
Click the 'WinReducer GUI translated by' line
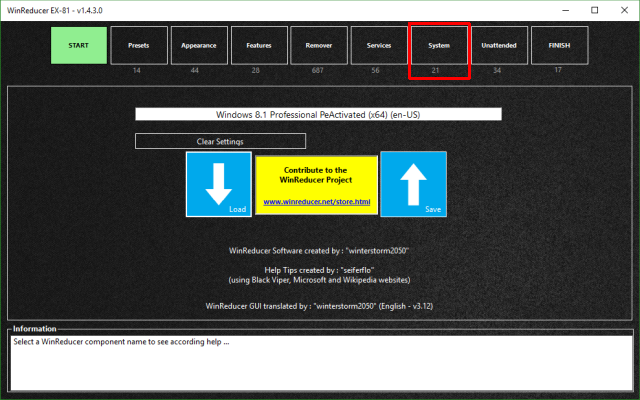319,306
